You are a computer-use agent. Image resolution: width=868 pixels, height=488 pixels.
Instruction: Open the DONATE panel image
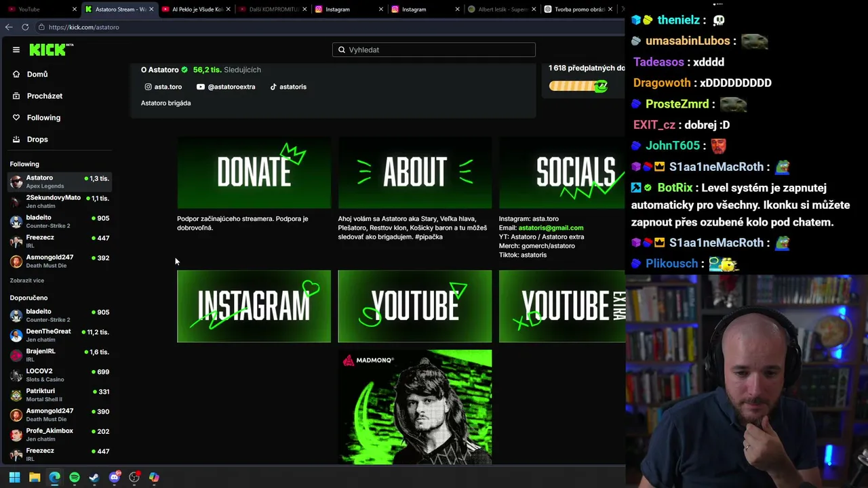click(x=254, y=172)
